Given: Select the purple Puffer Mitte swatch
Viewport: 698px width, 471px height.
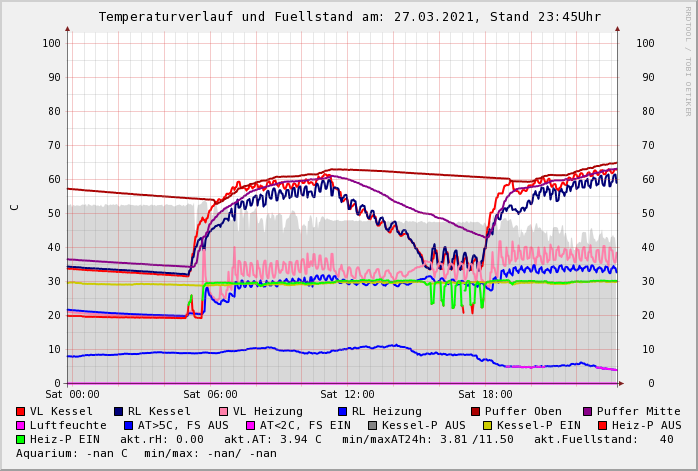Looking at the screenshot, I should tap(588, 411).
